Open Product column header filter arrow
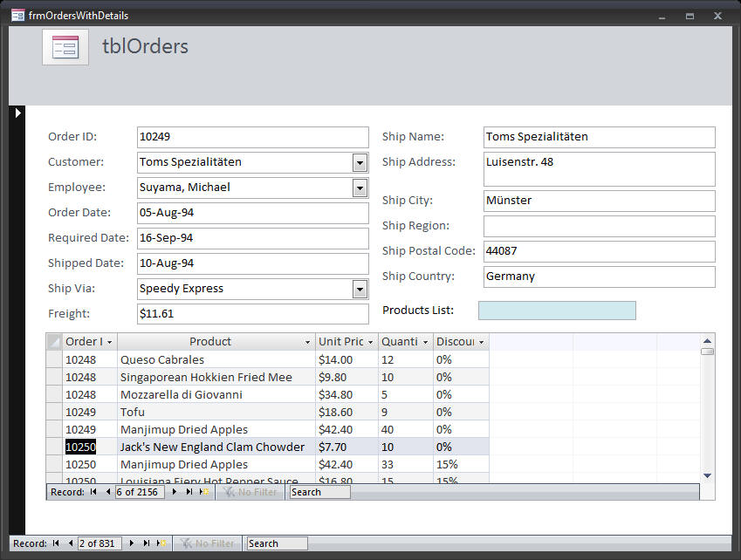Screen dimensions: 741x560 307,342
